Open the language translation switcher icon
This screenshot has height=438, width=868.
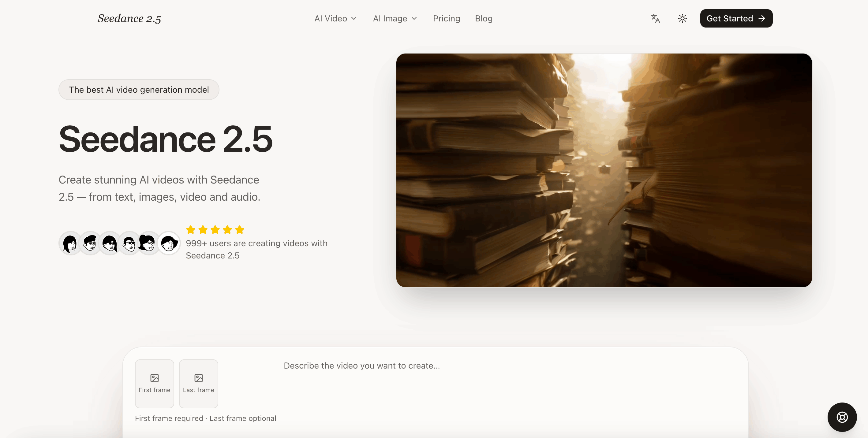click(x=655, y=18)
